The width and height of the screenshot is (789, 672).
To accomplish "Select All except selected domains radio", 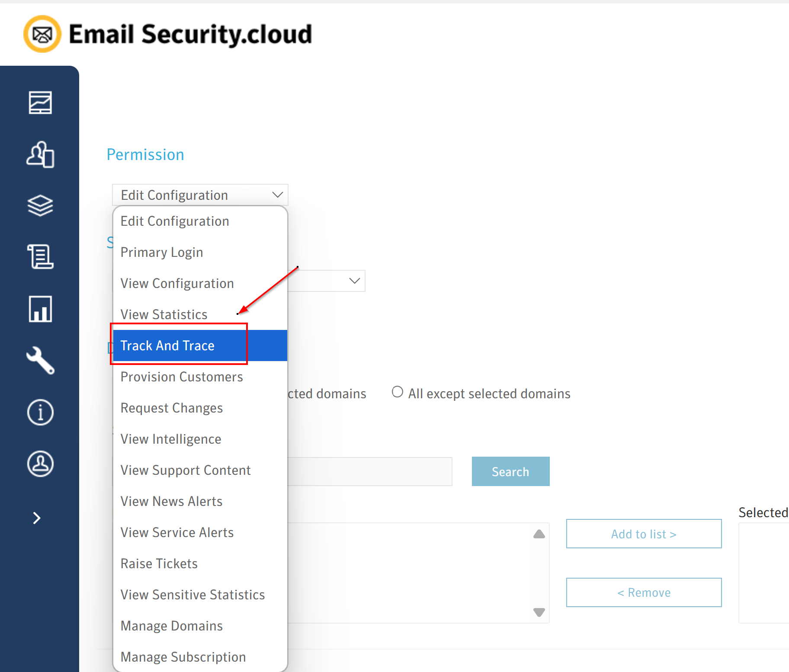I will [398, 392].
